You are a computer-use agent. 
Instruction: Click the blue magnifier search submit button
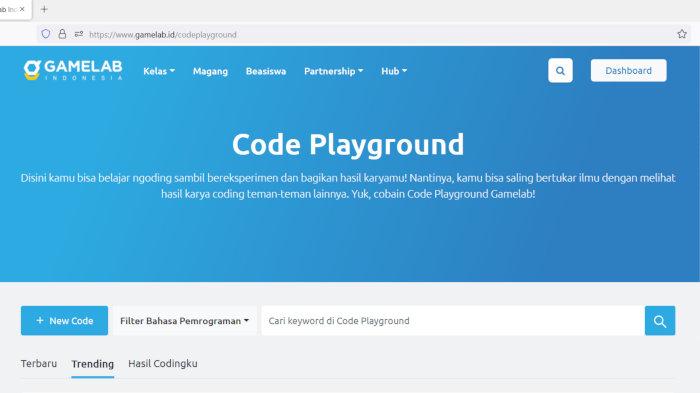(660, 321)
